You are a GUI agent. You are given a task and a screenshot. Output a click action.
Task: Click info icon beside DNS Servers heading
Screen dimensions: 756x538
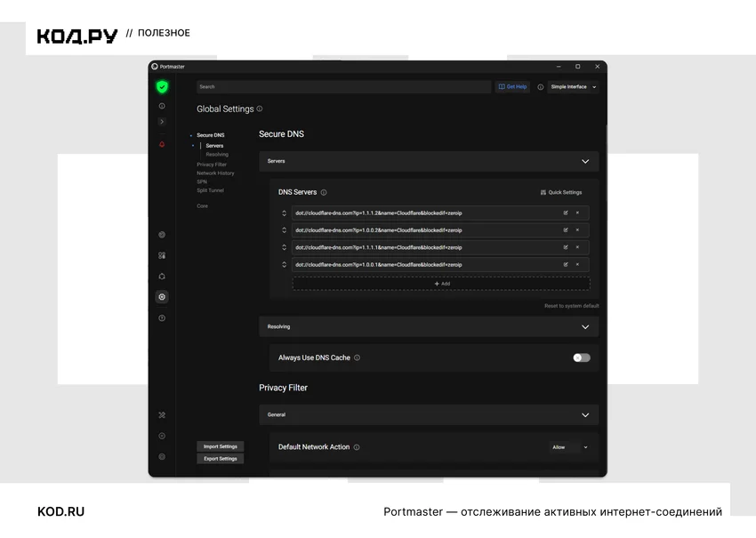(x=324, y=192)
